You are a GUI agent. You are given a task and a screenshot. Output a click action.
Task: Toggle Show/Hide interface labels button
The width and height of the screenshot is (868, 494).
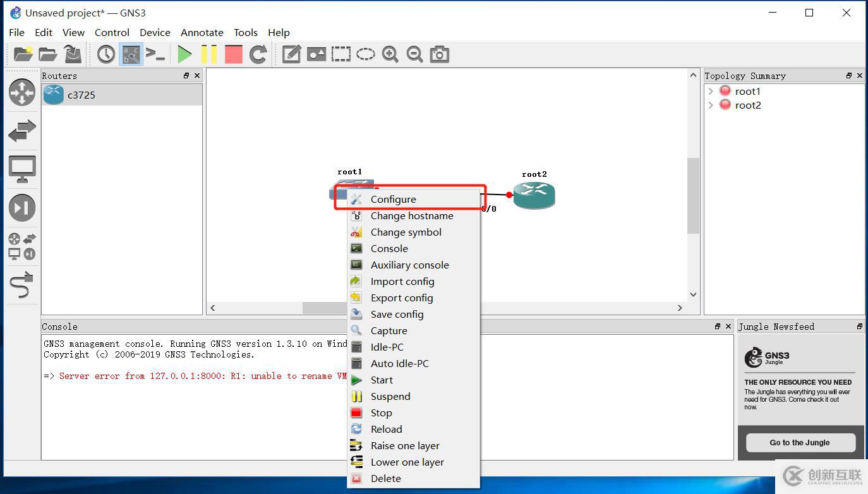point(131,55)
